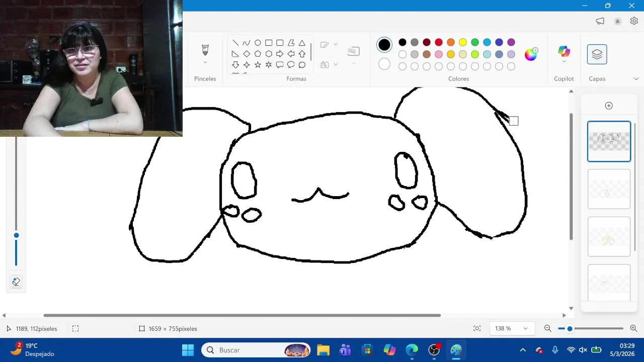The height and width of the screenshot is (362, 644).
Task: Pick the orange color swatch
Action: (451, 42)
